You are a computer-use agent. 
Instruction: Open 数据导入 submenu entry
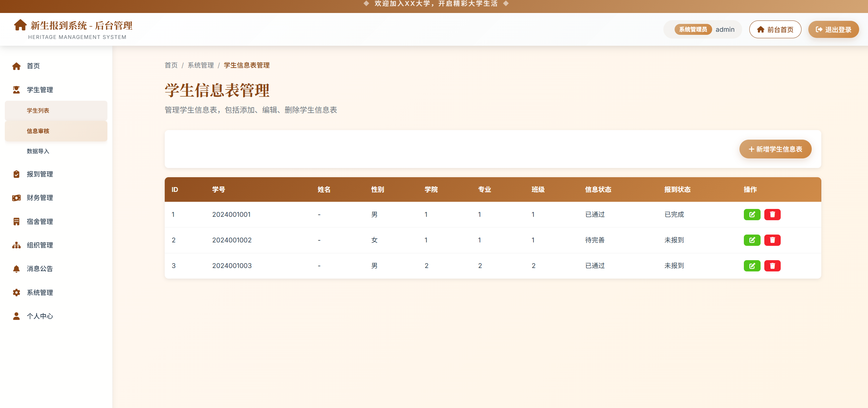point(38,151)
